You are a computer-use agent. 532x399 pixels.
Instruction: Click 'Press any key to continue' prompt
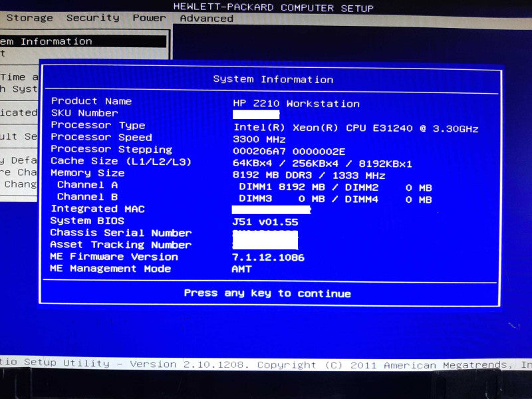267,293
